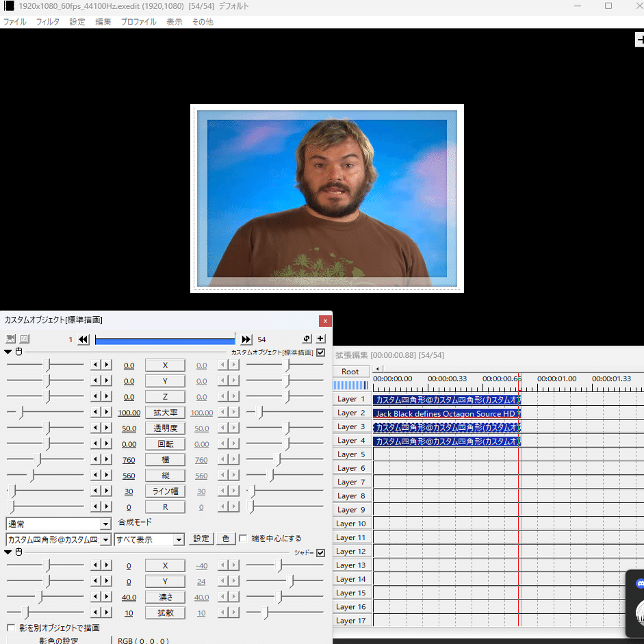
Task: Click the left arrow at the timeline scroll start
Action: point(378,368)
